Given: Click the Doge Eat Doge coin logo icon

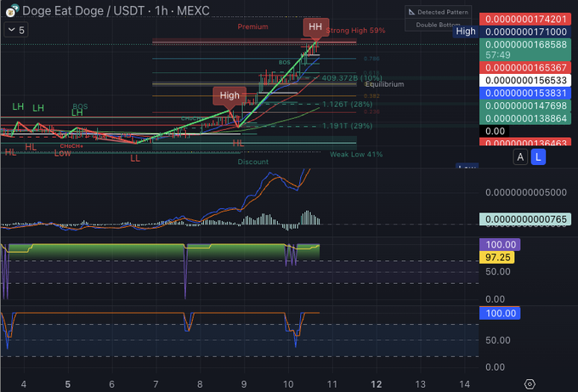Looking at the screenshot, I should click(x=12, y=10).
